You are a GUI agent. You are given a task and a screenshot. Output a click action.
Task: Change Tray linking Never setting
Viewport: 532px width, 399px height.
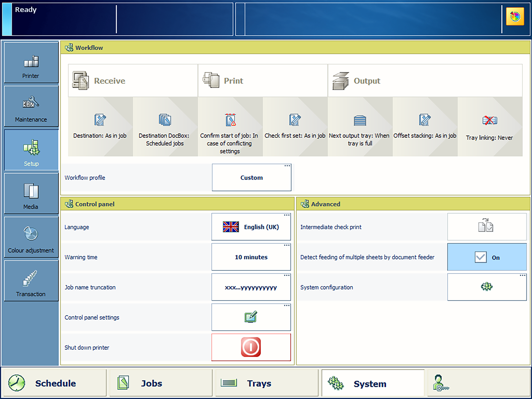pyautogui.click(x=490, y=127)
